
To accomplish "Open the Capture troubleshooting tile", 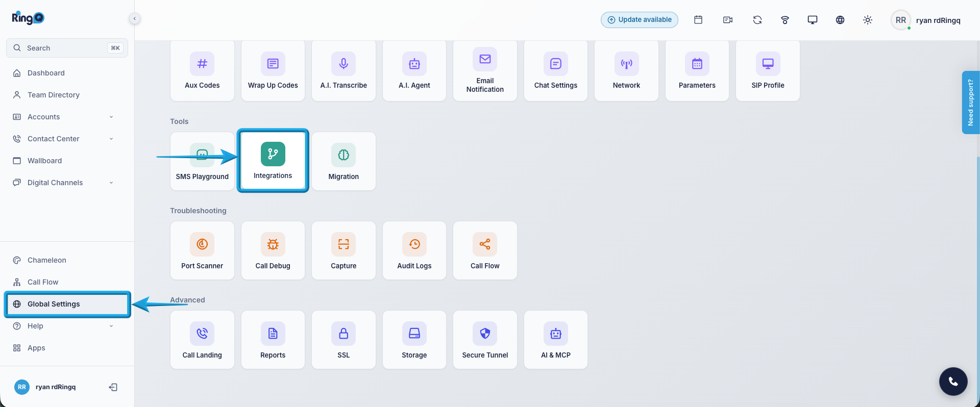I will 344,250.
